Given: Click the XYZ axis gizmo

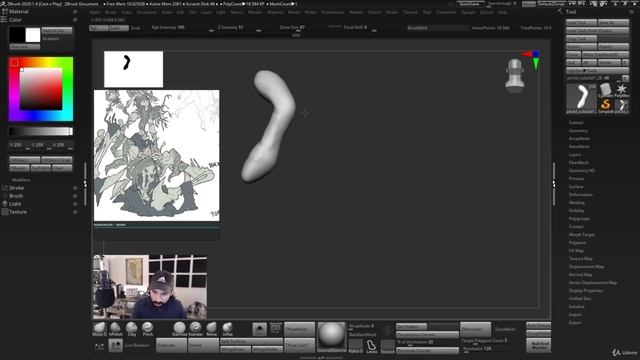Looking at the screenshot, I should (x=533, y=60).
